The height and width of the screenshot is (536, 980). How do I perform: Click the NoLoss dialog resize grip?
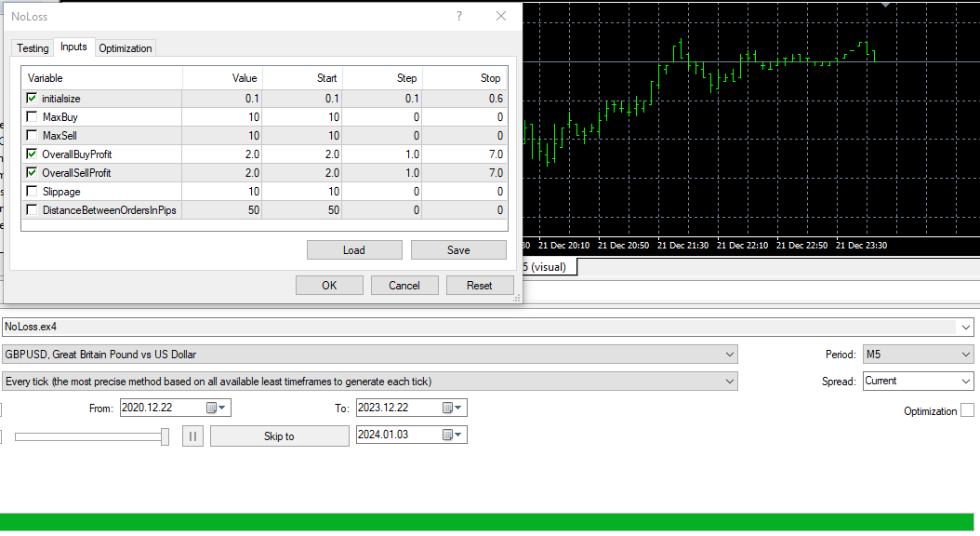coord(516,299)
